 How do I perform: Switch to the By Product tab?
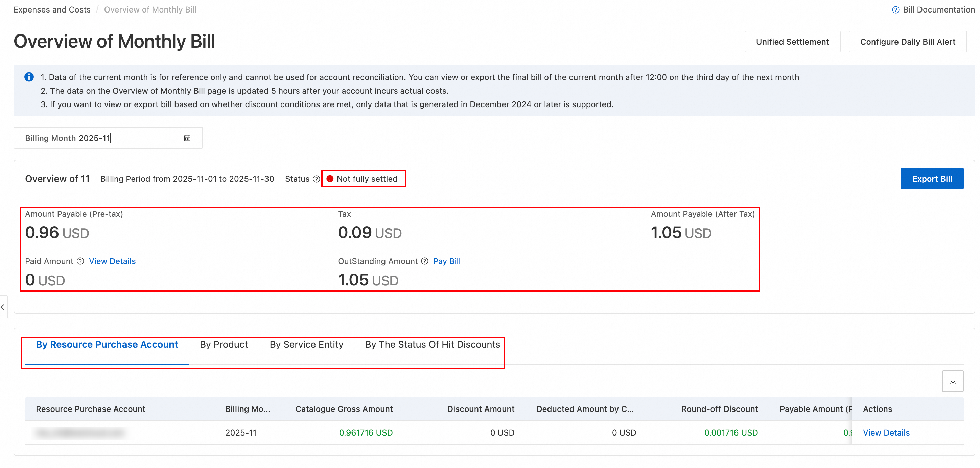pyautogui.click(x=224, y=344)
